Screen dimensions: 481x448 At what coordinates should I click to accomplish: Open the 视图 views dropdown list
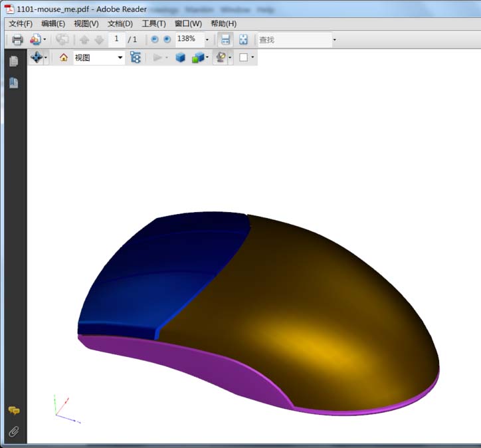pyautogui.click(x=120, y=58)
